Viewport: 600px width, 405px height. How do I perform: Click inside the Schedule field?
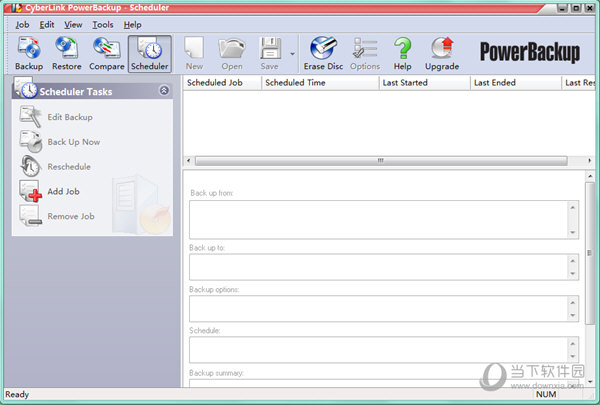(378, 350)
